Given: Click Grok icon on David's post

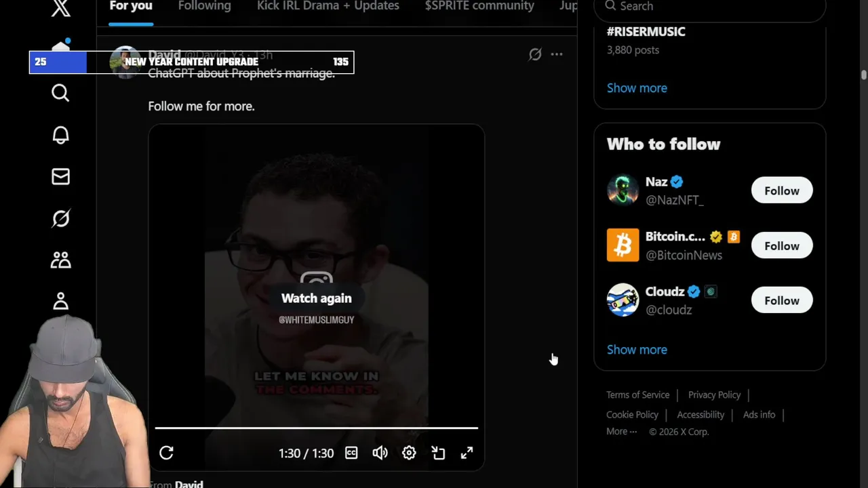Looking at the screenshot, I should 535,54.
